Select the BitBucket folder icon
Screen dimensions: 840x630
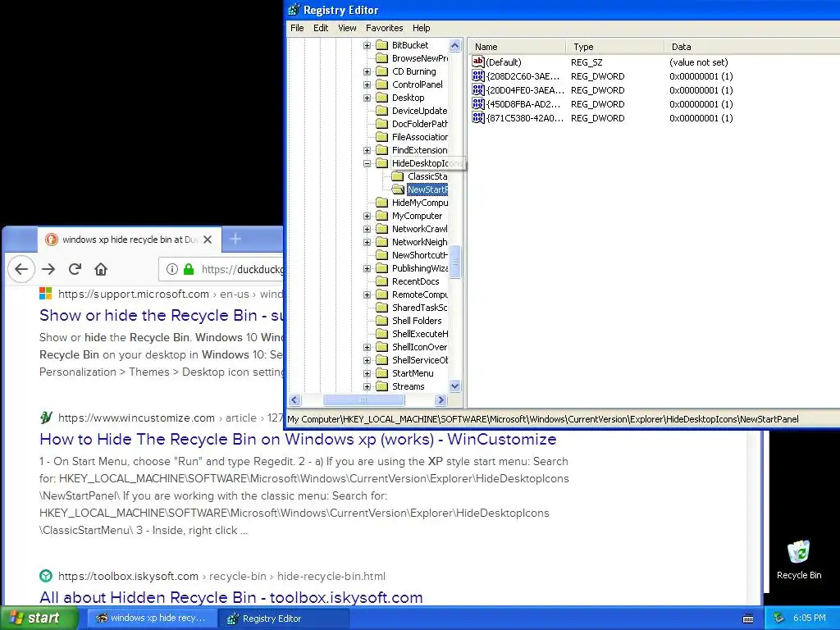click(x=382, y=45)
